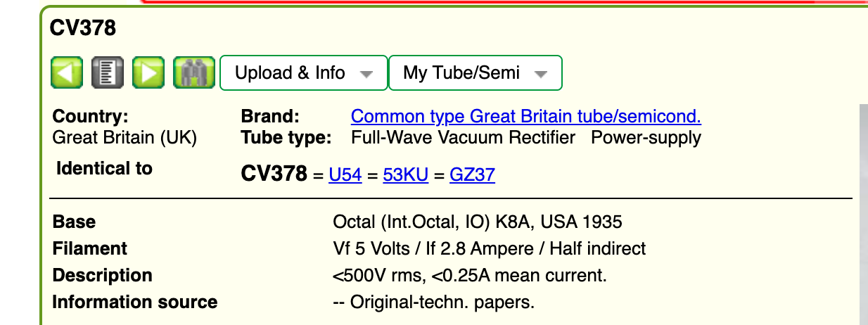Click the CV378 page title
The width and height of the screenshot is (868, 325).
pos(83,28)
